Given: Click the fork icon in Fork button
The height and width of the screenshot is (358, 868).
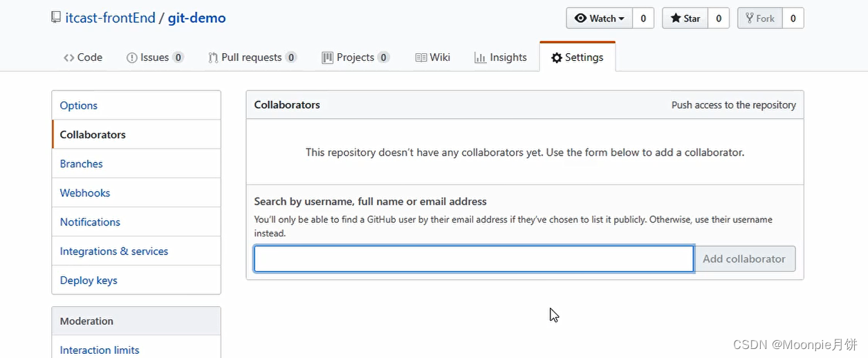Looking at the screenshot, I should tap(750, 19).
